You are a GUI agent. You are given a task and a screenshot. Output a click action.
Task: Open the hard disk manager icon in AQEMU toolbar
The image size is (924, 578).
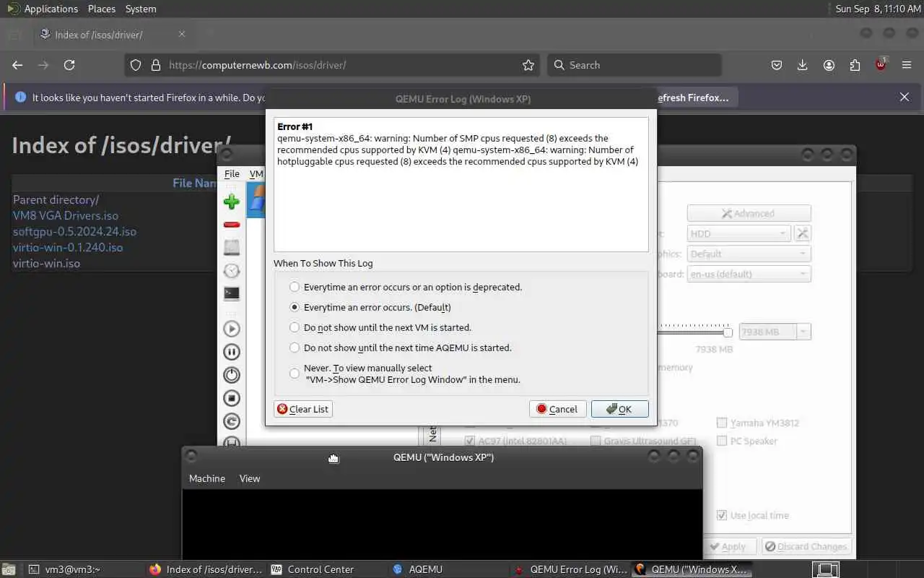[x=232, y=248]
